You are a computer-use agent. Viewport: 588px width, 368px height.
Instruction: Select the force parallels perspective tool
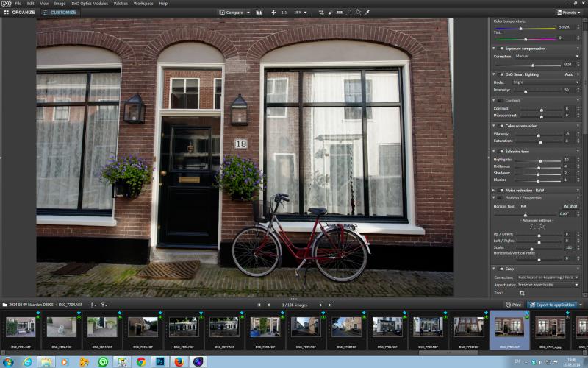(x=349, y=13)
